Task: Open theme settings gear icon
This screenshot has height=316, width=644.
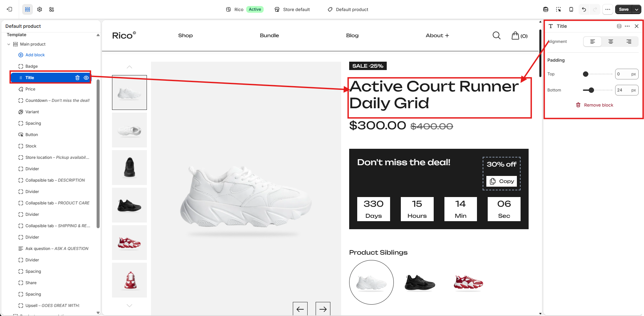Action: (40, 9)
